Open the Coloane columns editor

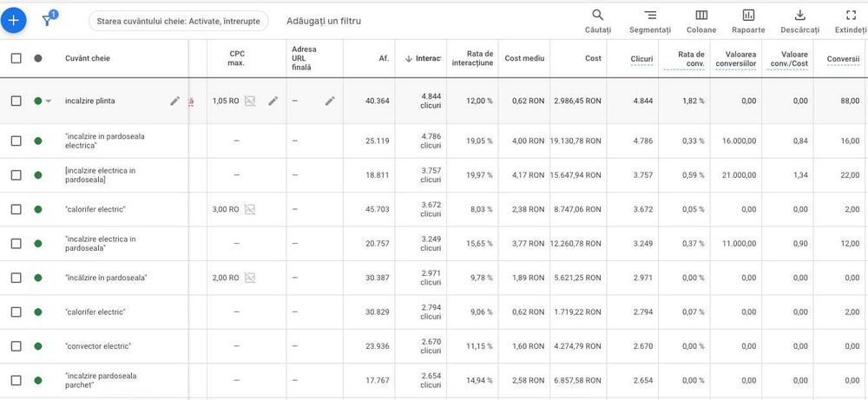tap(701, 21)
